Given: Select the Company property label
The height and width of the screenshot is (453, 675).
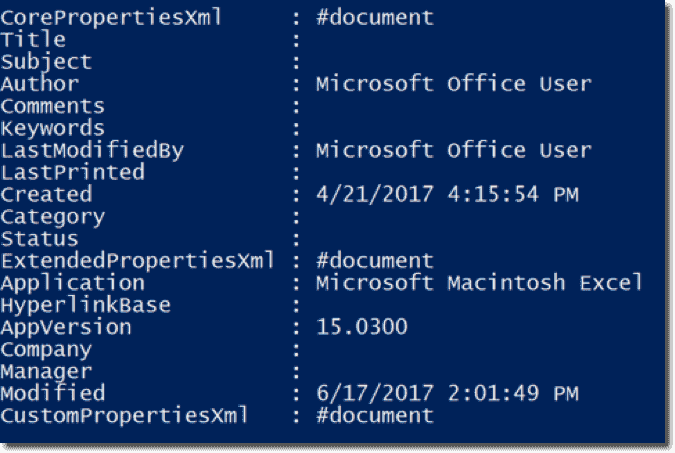Looking at the screenshot, I should [46, 349].
